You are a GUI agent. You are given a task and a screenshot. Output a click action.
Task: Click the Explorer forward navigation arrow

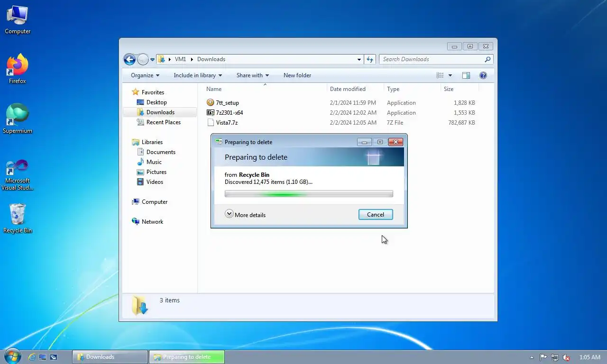(143, 59)
